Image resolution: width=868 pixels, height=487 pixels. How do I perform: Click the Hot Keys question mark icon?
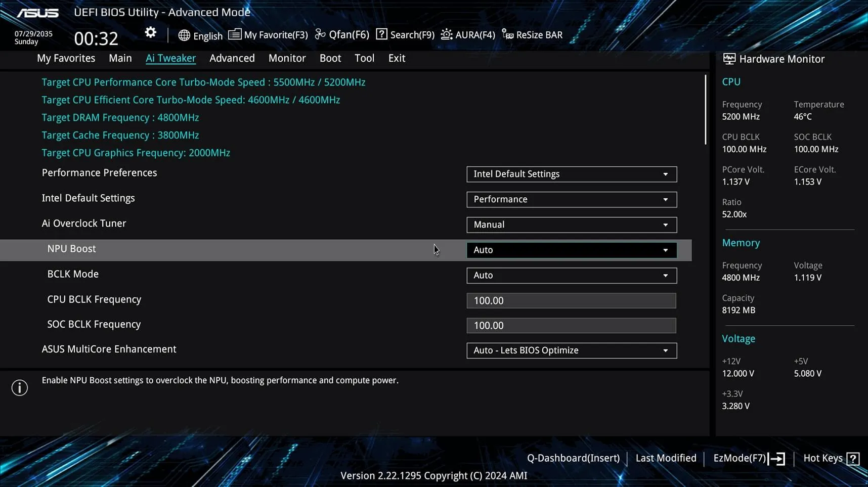tap(853, 458)
